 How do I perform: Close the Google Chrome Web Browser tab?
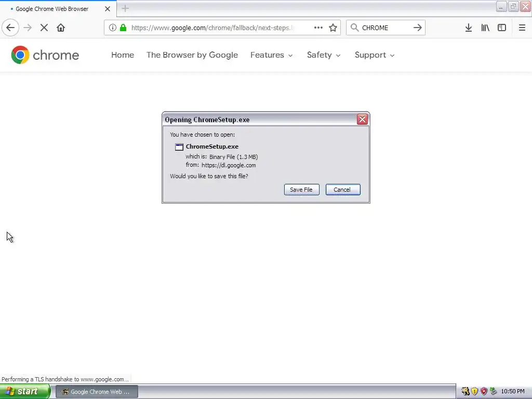[108, 9]
